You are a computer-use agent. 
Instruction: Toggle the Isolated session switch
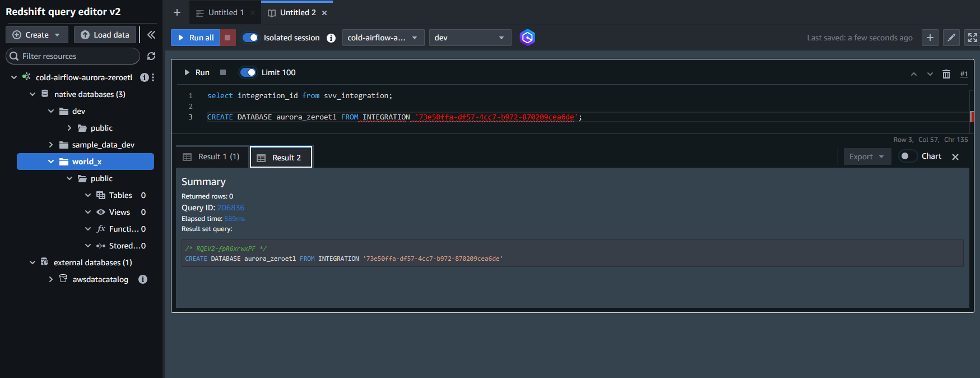pos(250,38)
